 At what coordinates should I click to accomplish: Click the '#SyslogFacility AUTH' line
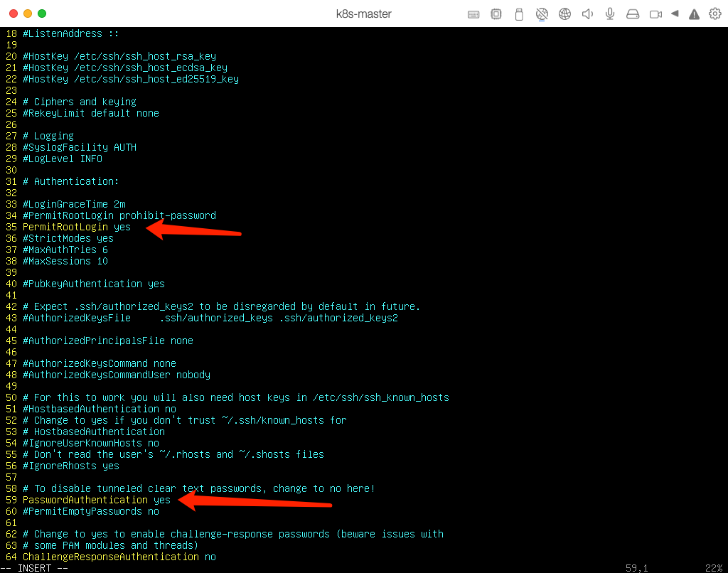pos(80,147)
